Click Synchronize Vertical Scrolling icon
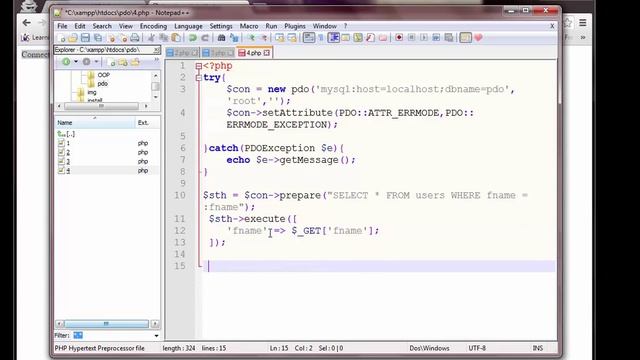Image resolution: width=640 pixels, height=360 pixels. 280,38
